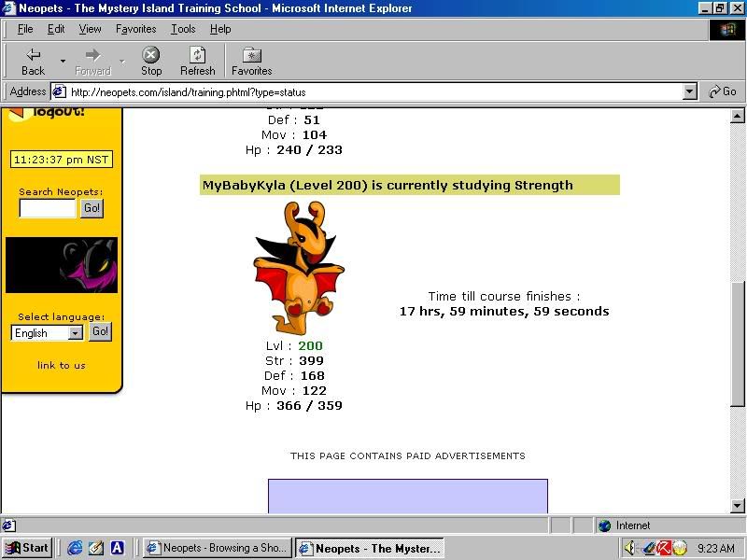Click the Go button beside Address bar
The height and width of the screenshot is (560, 747).
pyautogui.click(x=722, y=91)
